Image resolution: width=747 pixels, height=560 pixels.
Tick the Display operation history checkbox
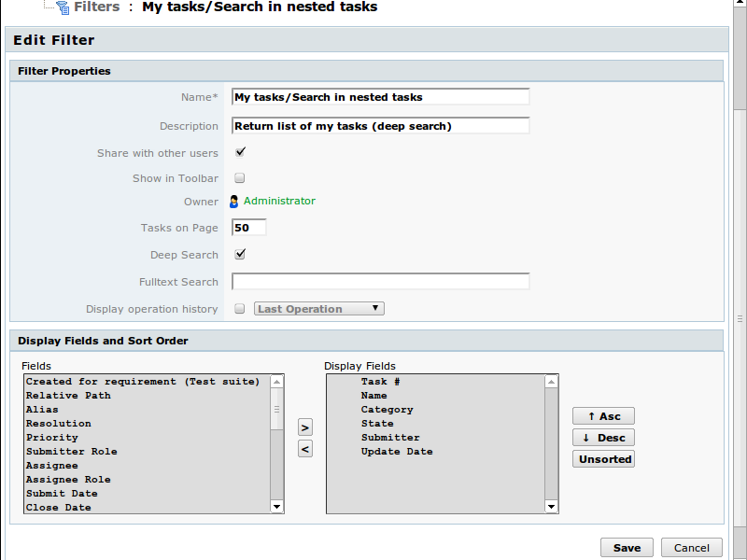(240, 309)
